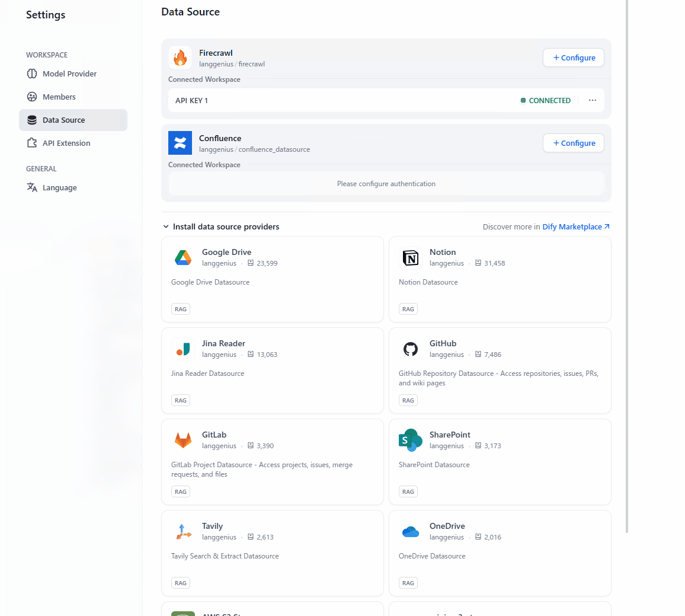Click the OneDrive cloud icon
The image size is (685, 616).
411,531
